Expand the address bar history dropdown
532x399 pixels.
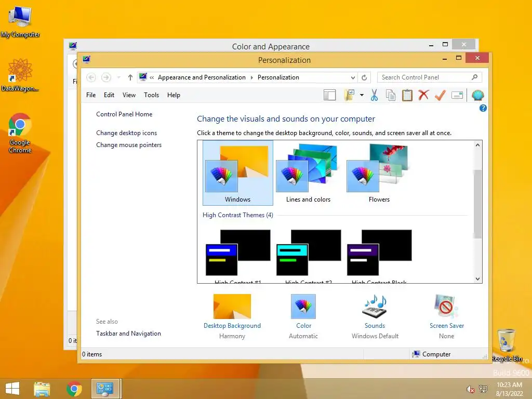[x=353, y=78]
